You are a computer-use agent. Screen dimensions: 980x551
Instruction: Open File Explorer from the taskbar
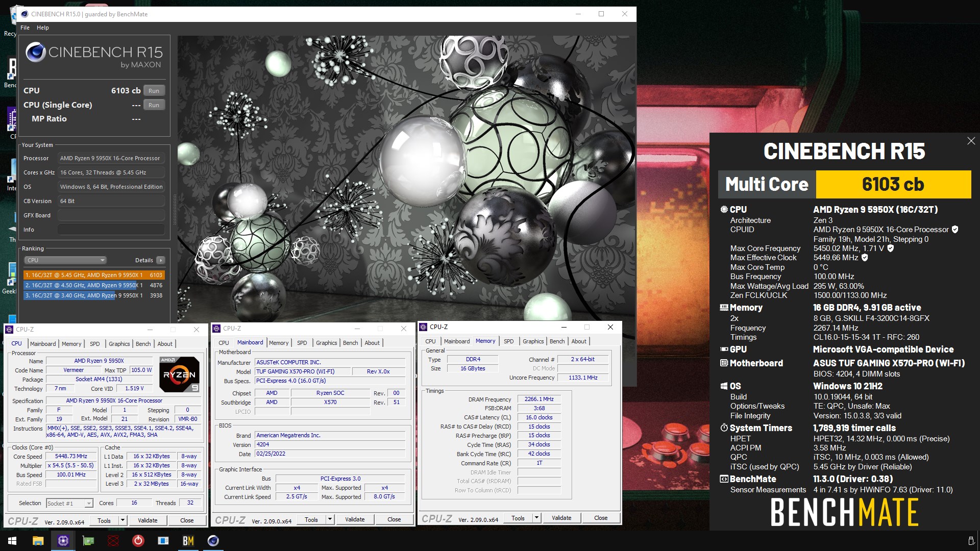(x=38, y=541)
